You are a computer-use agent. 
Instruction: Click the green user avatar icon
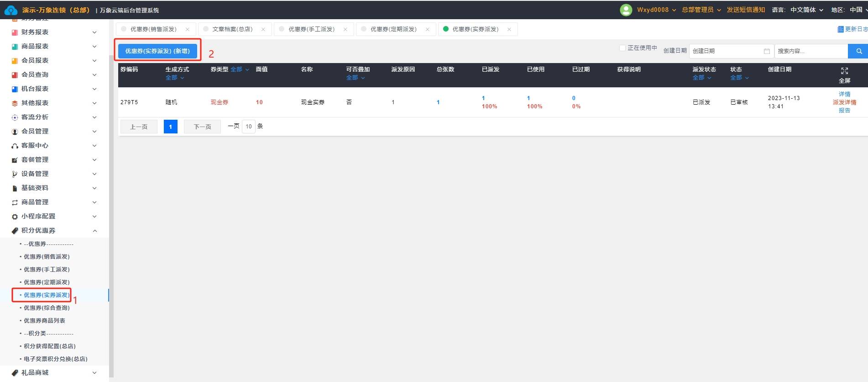pos(626,10)
